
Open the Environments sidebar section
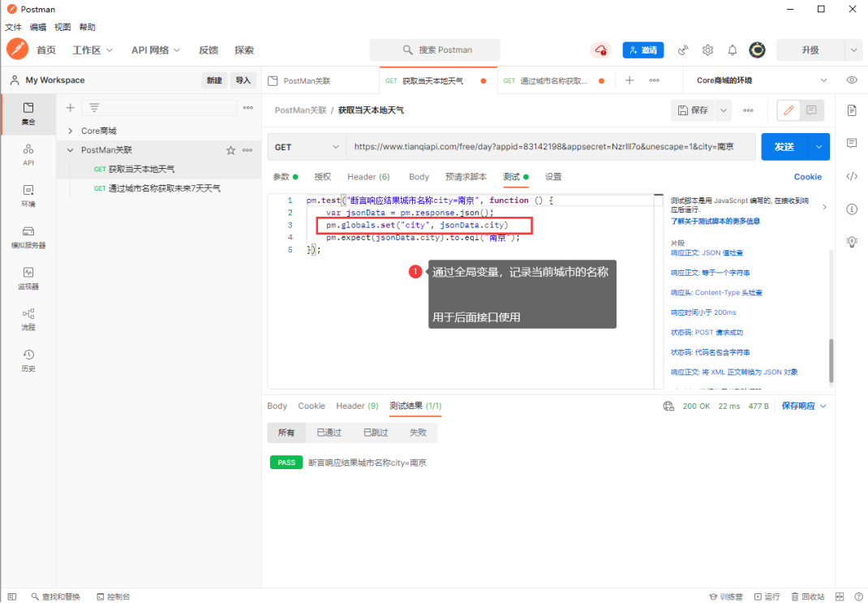[28, 196]
